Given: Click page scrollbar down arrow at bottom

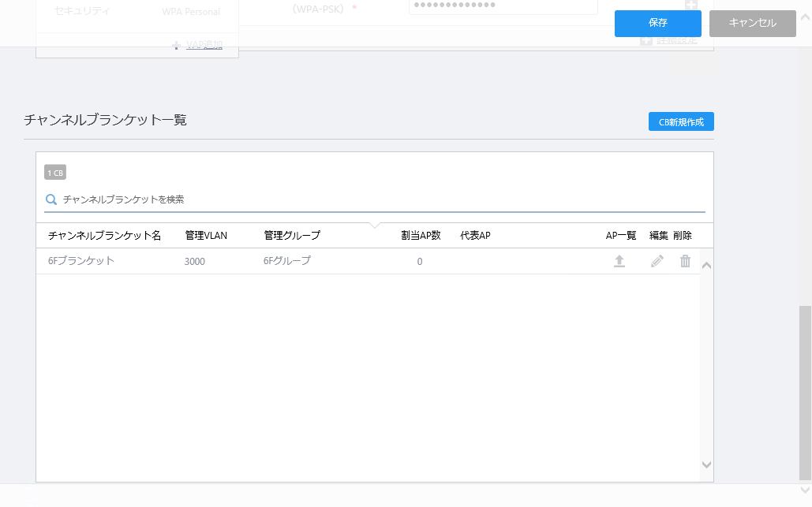Looking at the screenshot, I should (805, 490).
